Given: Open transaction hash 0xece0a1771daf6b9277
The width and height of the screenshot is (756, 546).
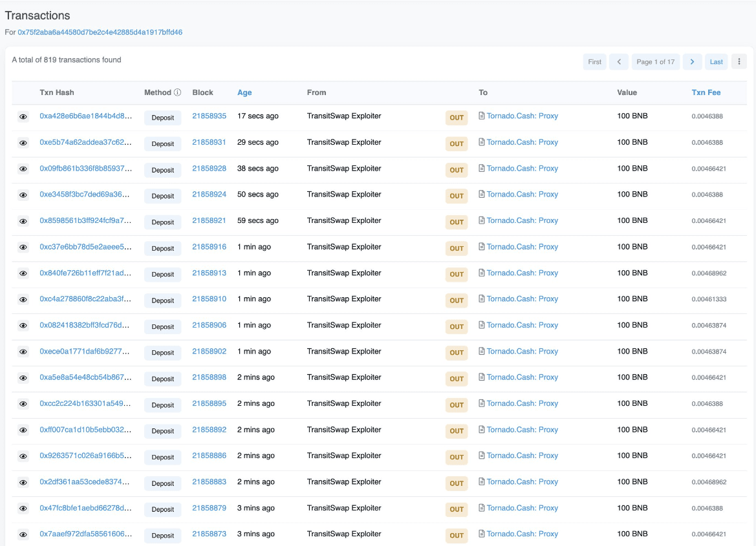Looking at the screenshot, I should 84,352.
